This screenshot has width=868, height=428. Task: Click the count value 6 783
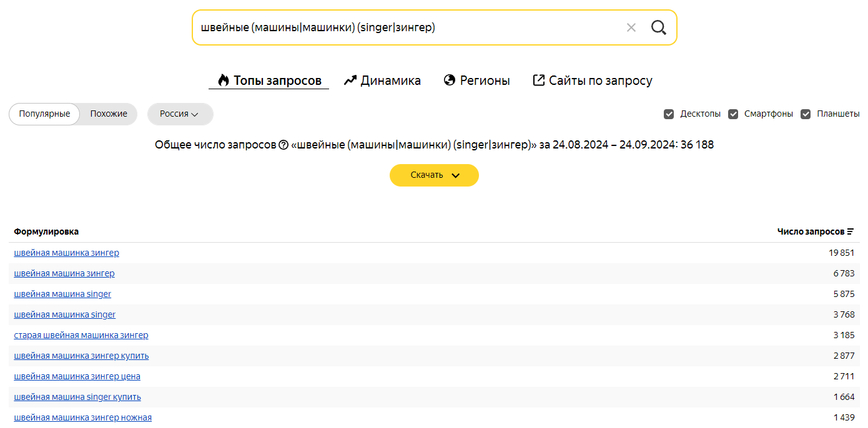(844, 273)
